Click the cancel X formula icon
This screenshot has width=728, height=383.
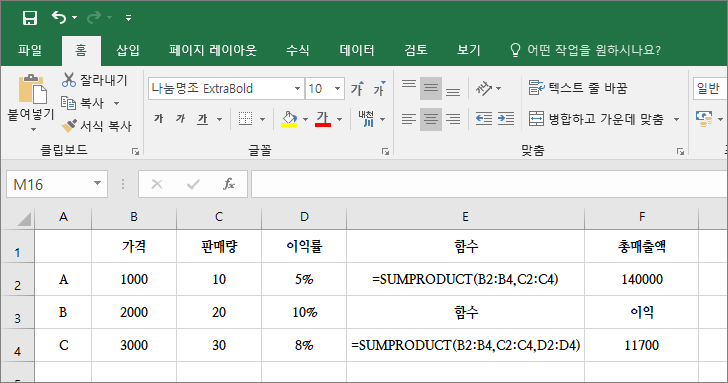click(x=157, y=184)
